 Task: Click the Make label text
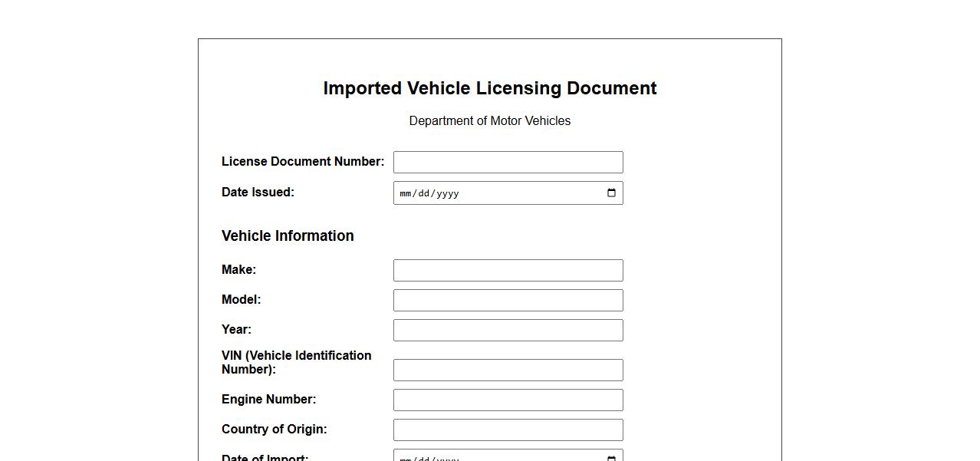click(x=238, y=270)
